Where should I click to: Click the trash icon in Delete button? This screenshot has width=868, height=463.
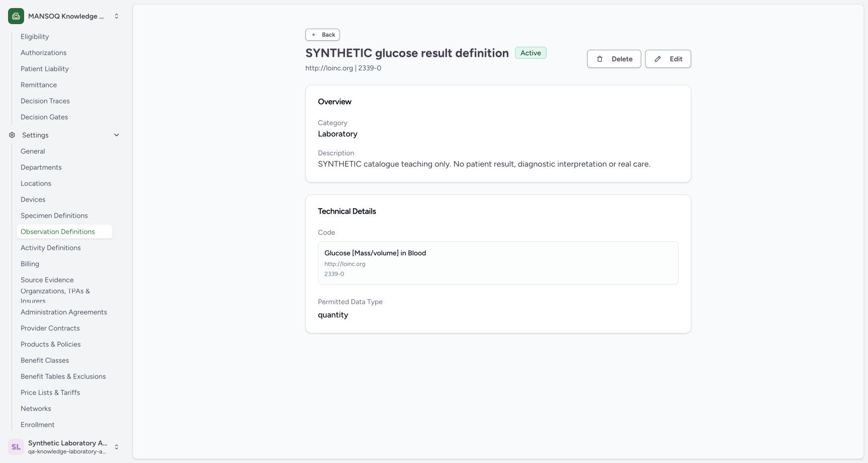coord(600,59)
